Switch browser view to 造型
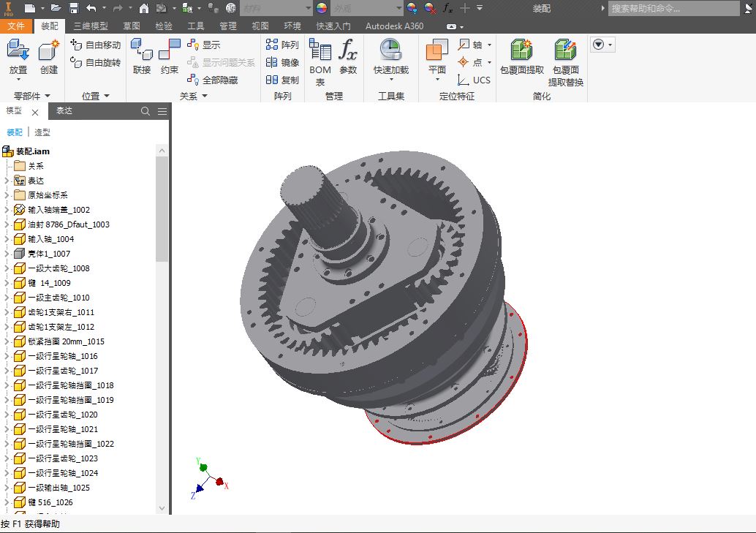 [42, 132]
